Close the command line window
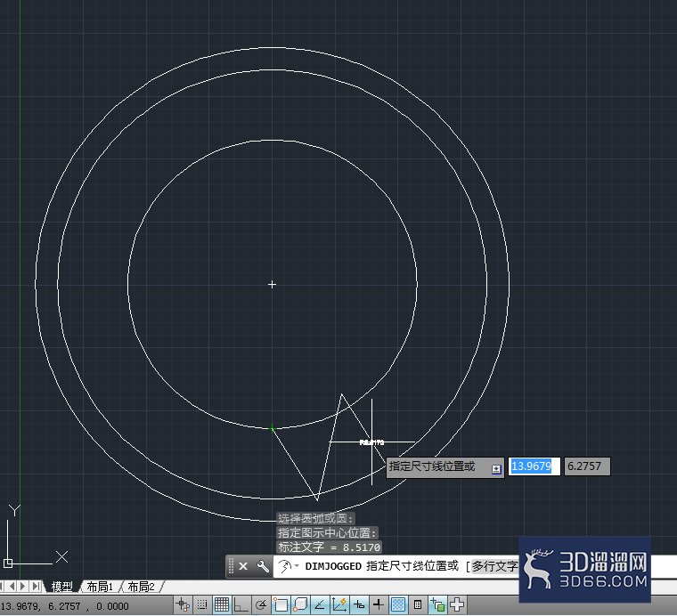Viewport: 677px width, 616px height. pos(243,566)
